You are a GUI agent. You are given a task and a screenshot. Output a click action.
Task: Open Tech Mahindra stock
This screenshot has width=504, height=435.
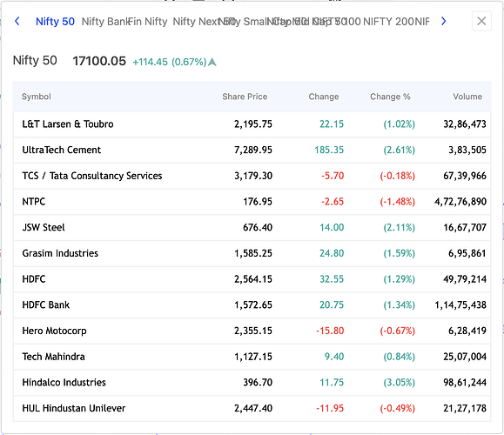(x=53, y=357)
